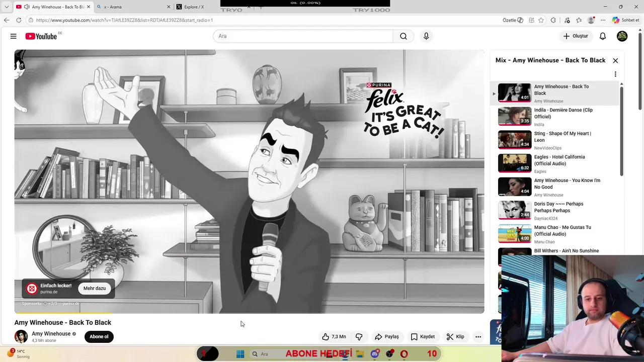Open the YouTube hamburger guide menu
This screenshot has height=362, width=644.
pos(14,36)
